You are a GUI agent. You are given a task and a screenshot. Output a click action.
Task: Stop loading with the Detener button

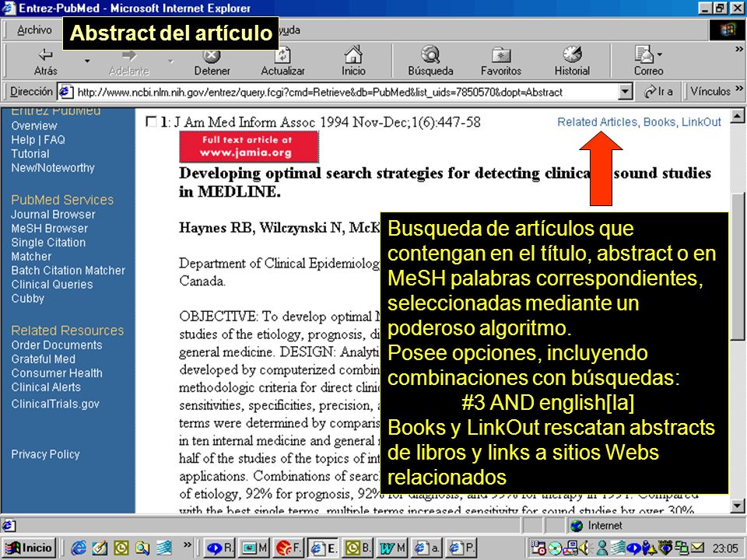point(212,61)
